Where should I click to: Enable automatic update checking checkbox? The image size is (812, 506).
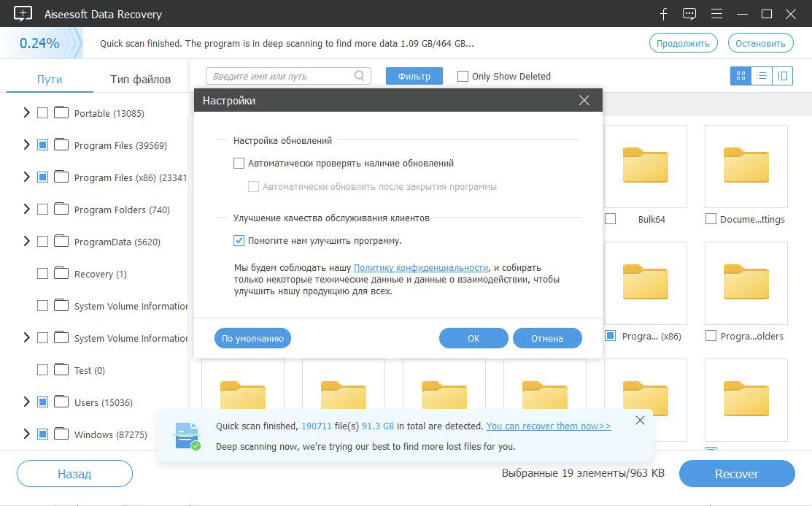(x=239, y=164)
